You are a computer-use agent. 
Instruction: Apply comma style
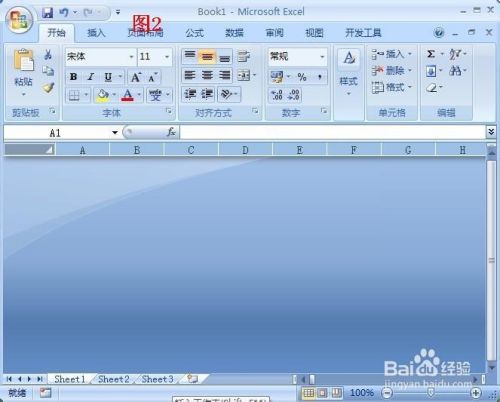(320, 77)
